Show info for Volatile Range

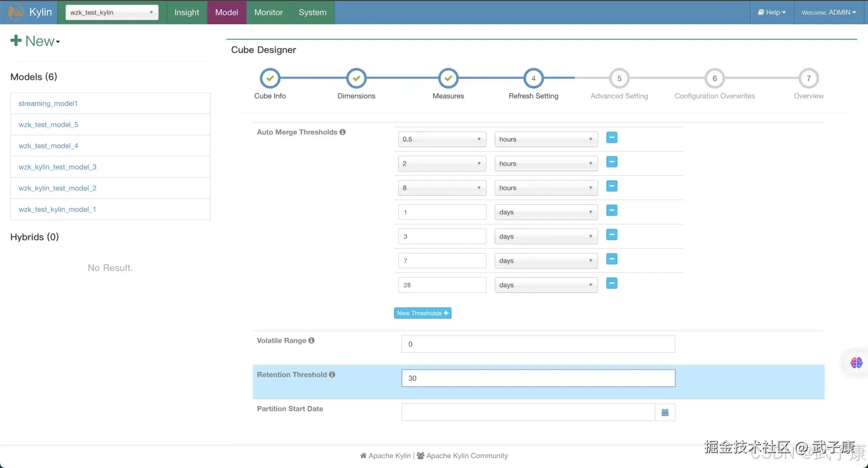(x=311, y=340)
